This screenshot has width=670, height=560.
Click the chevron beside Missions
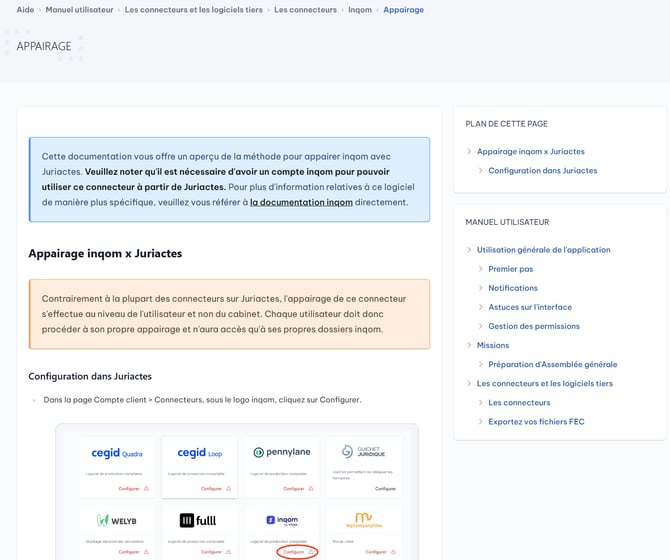[468, 345]
